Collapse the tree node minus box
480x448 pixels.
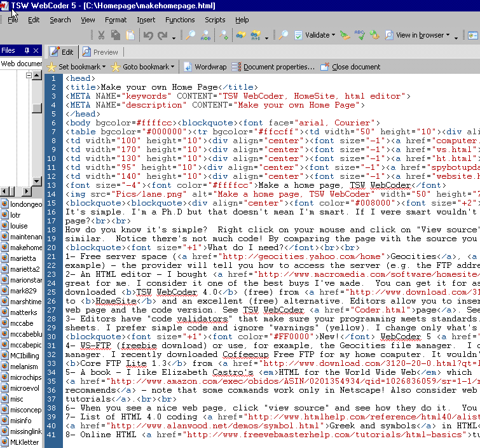point(29,75)
